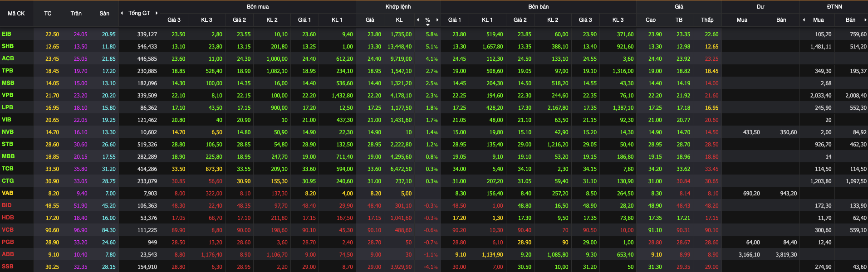The image size is (868, 272).
Task: Click the Sàn column header
Action: tap(104, 14)
